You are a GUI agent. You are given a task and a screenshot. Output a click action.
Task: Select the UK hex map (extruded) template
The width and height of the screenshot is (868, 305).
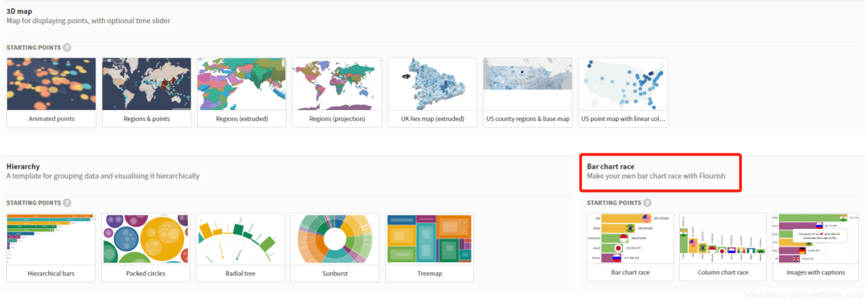click(432, 92)
